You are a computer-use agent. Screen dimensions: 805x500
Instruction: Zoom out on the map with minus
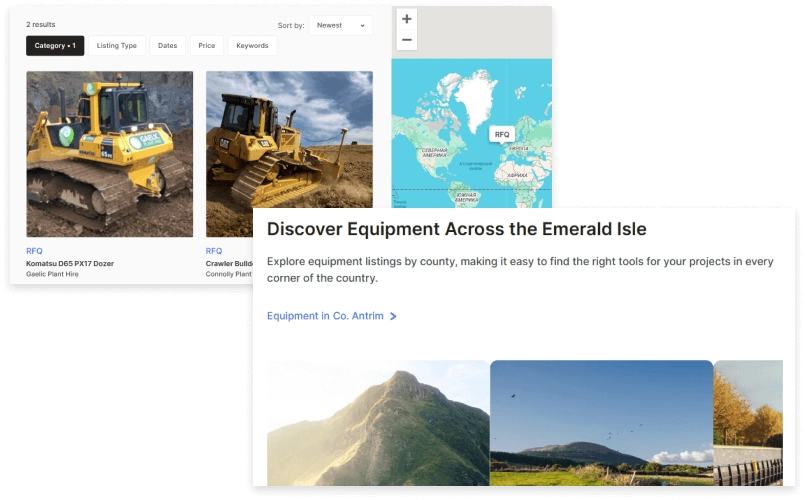tap(406, 40)
